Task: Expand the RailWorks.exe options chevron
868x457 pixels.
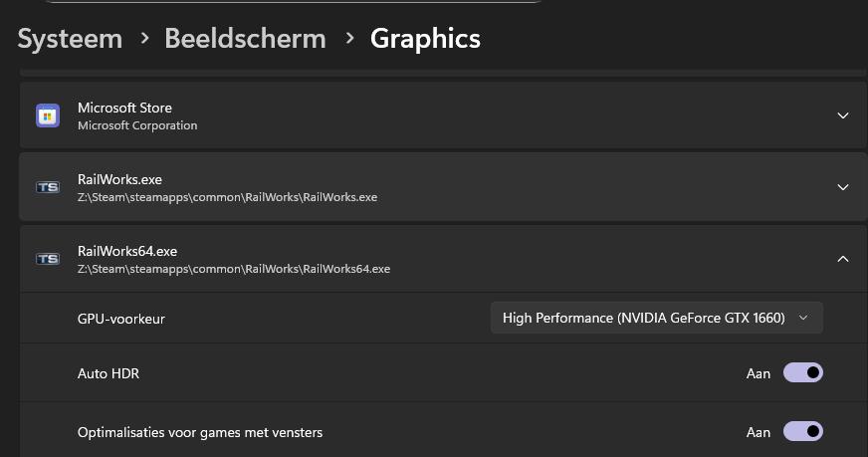Action: pos(842,187)
